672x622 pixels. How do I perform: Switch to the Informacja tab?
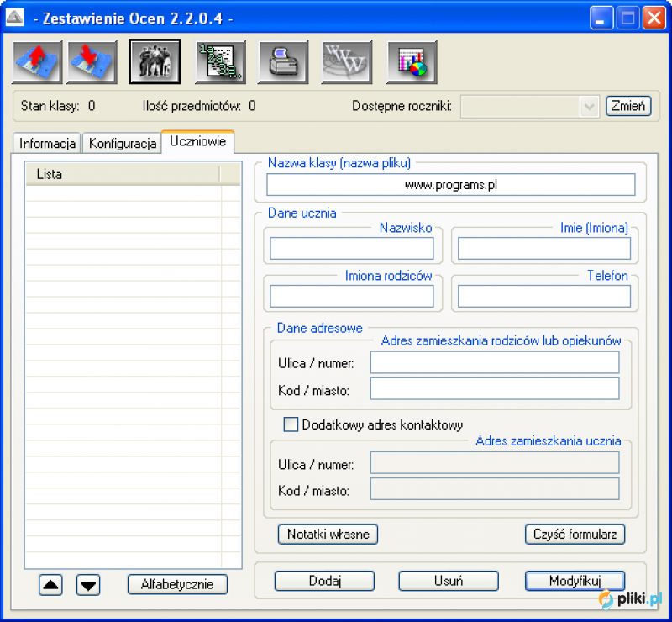[x=47, y=143]
